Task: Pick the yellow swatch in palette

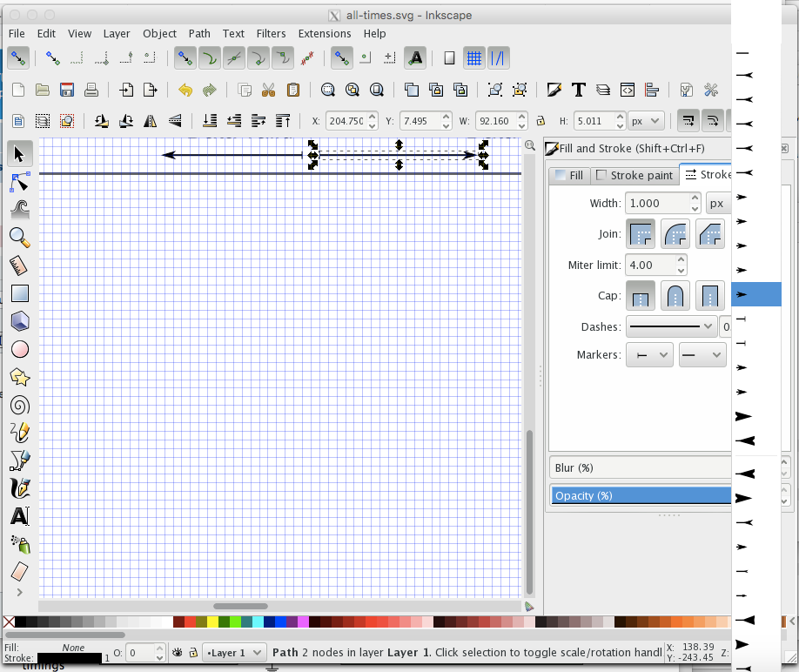Action: click(212, 622)
